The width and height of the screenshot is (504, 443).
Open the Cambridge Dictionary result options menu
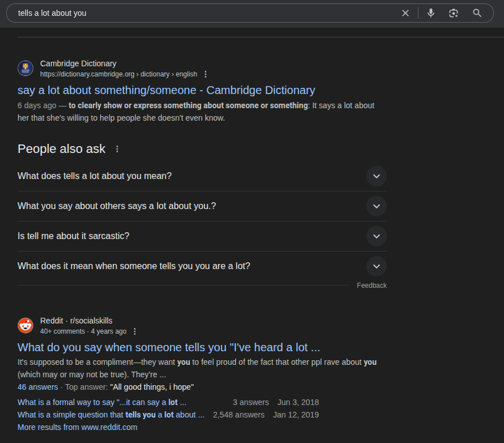206,74
